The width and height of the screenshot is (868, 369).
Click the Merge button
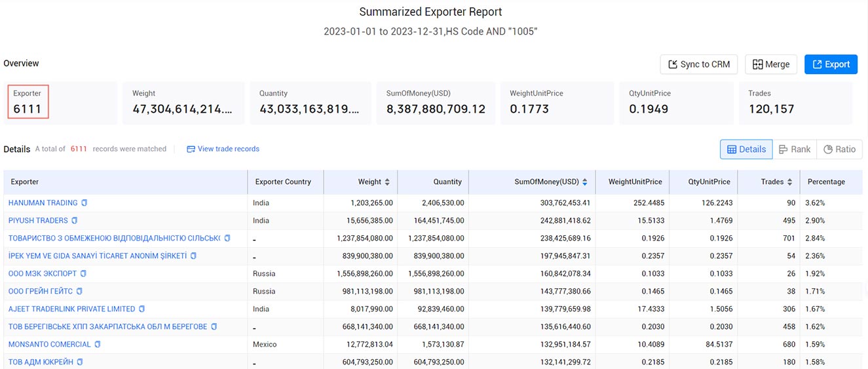[x=771, y=64]
